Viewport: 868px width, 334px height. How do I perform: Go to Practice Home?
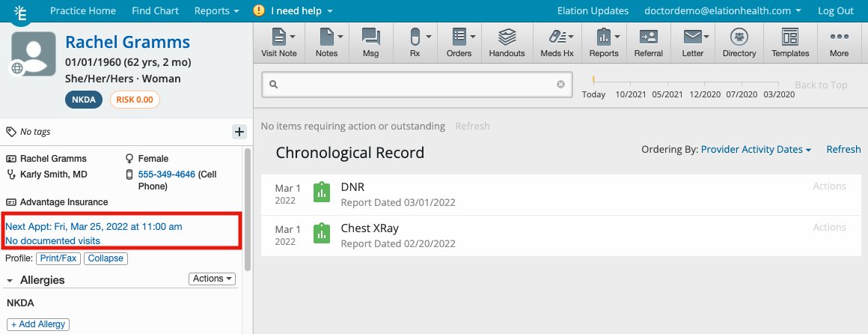click(x=82, y=10)
